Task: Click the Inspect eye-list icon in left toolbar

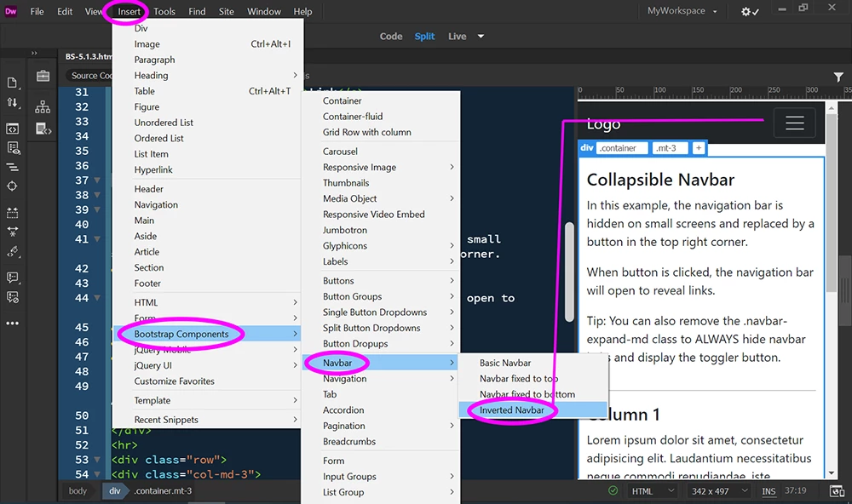Action: point(13,148)
